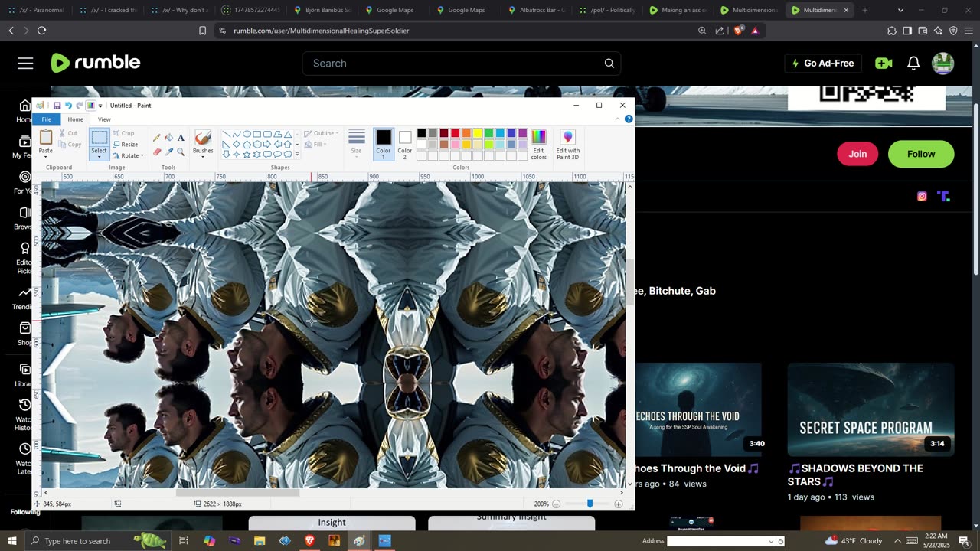Pick the red color swatch in Paint
Viewport: 980px width, 551px height.
point(455,133)
